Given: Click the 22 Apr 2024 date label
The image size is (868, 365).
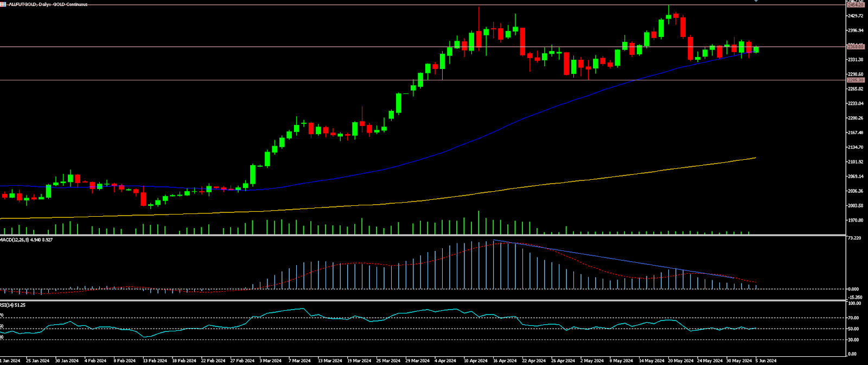Looking at the screenshot, I should 534,361.
